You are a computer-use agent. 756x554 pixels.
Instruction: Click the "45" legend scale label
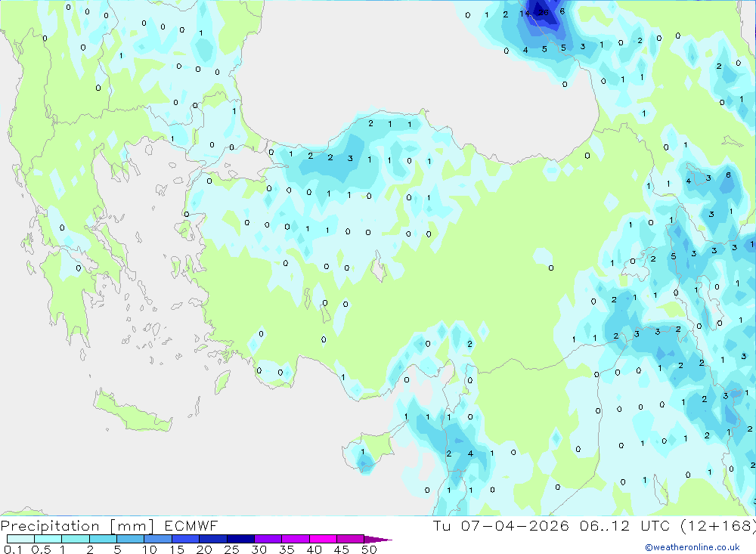pyautogui.click(x=342, y=549)
